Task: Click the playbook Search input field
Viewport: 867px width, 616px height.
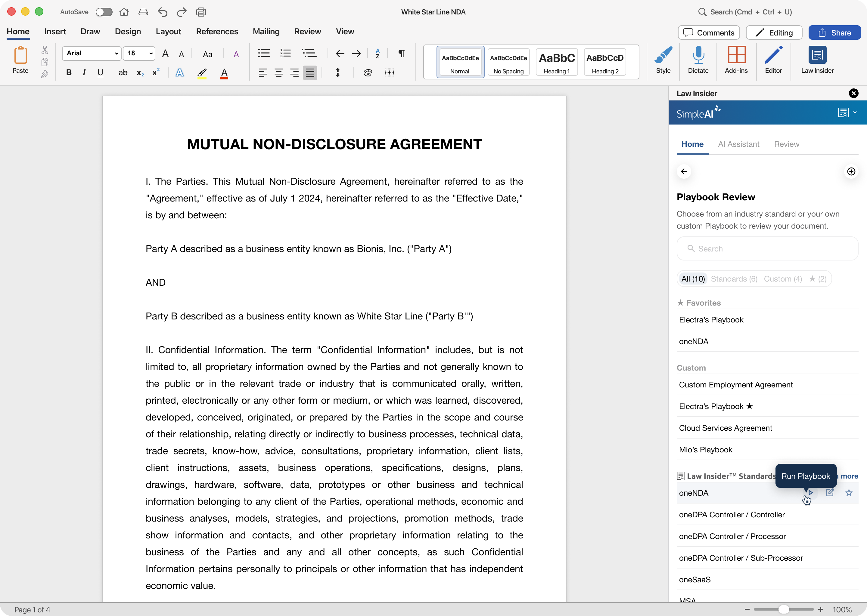Action: click(767, 249)
